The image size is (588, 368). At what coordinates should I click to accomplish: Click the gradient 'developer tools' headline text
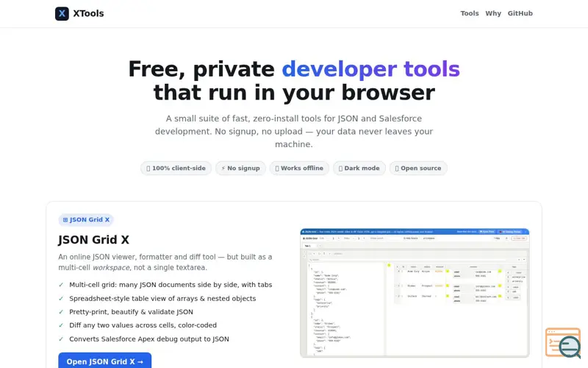[371, 69]
